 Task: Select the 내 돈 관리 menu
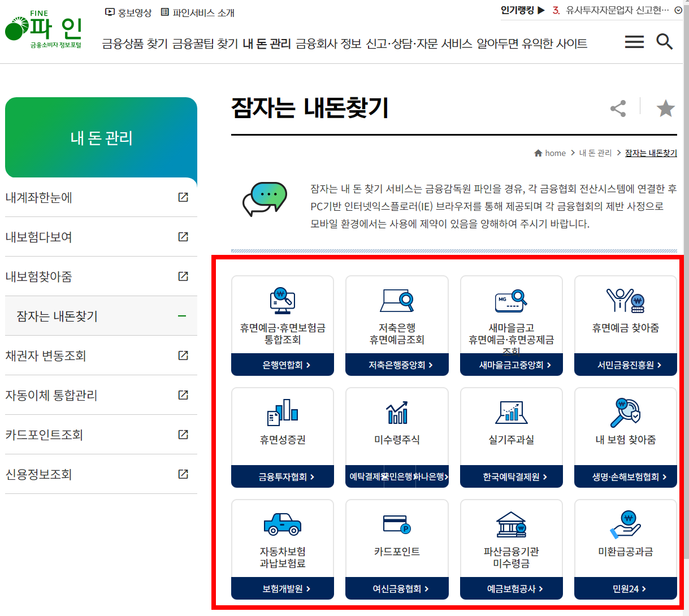[x=267, y=44]
